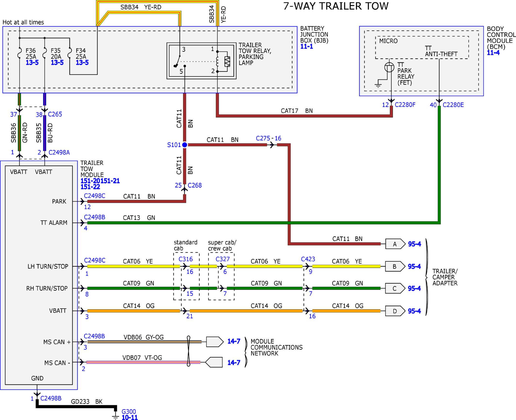Select the "C275 - 16" connector label
The image size is (516, 420).
(x=269, y=138)
